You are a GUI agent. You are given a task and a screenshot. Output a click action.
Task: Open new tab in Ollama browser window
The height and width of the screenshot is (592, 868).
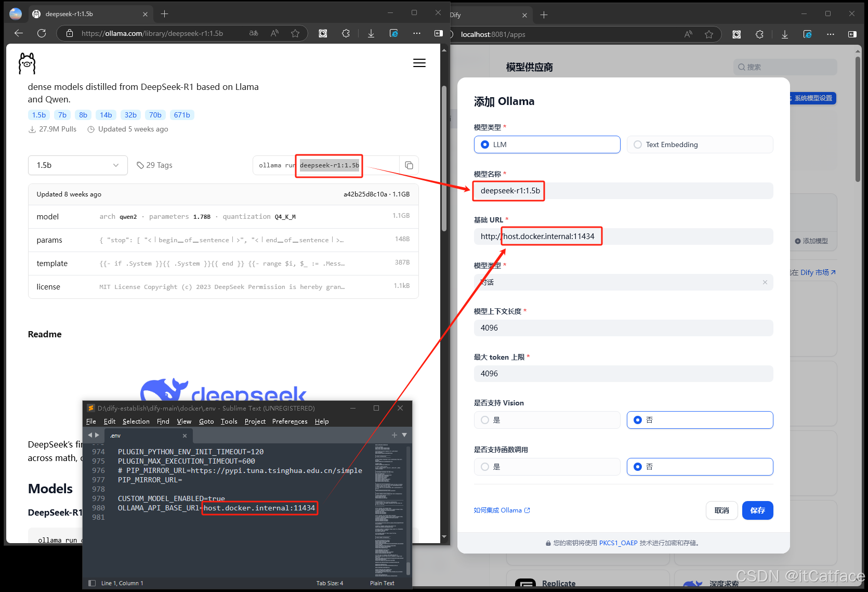(164, 14)
